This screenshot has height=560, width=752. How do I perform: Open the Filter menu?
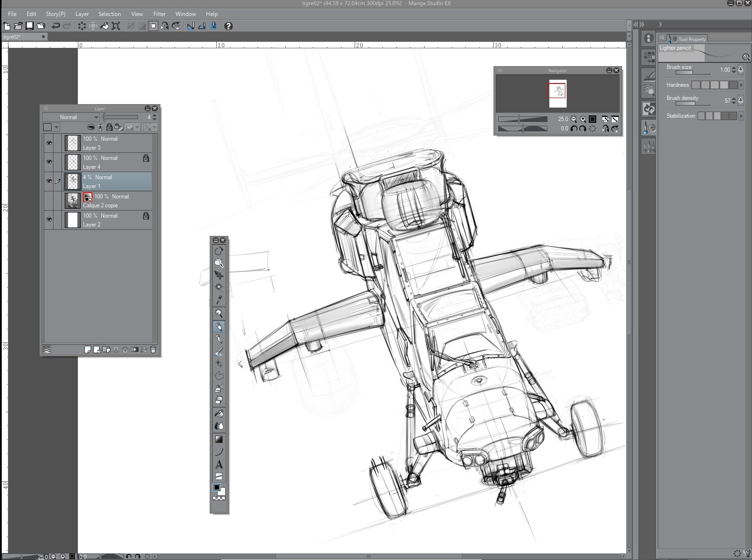tap(160, 14)
